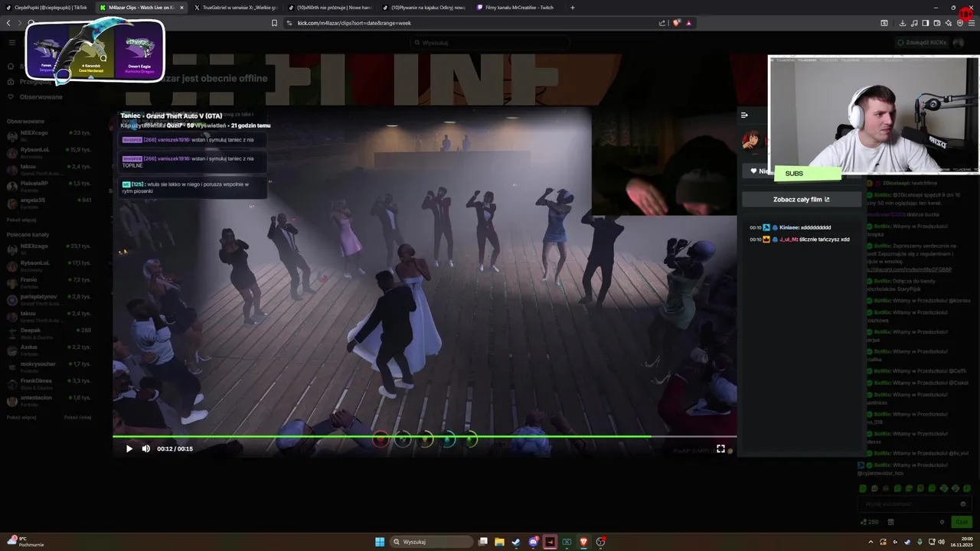Open chat settings gear icon

pos(942,522)
